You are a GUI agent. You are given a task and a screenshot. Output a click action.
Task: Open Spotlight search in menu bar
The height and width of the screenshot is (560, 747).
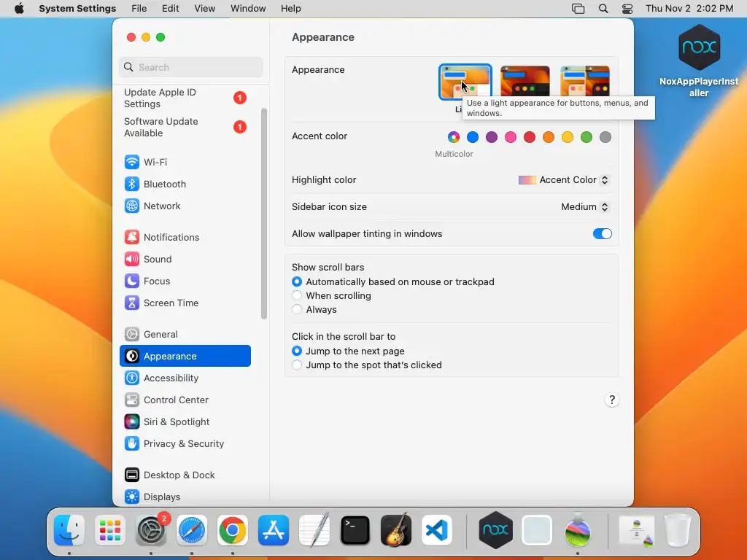[603, 9]
